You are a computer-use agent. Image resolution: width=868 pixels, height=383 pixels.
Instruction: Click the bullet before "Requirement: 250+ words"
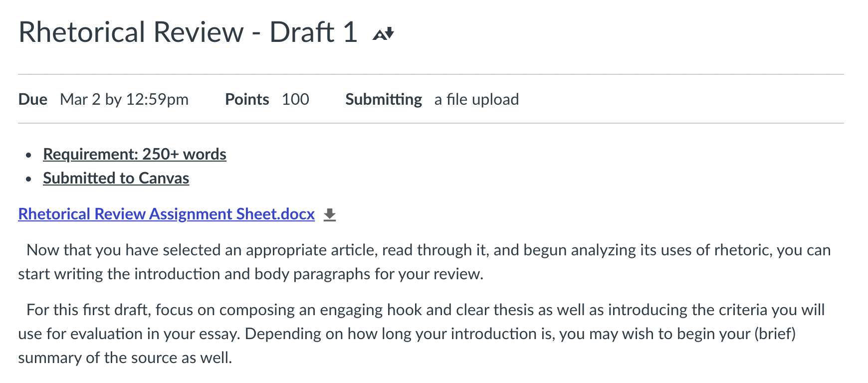point(29,155)
